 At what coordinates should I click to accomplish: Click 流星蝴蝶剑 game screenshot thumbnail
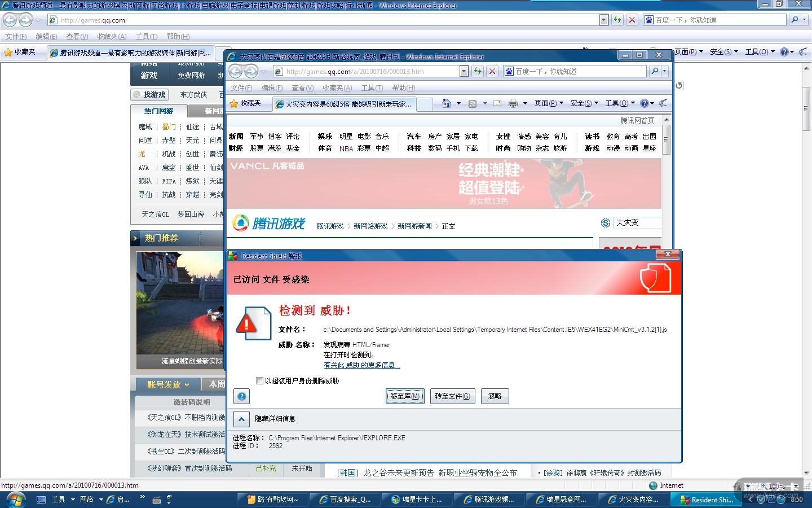tap(180, 310)
